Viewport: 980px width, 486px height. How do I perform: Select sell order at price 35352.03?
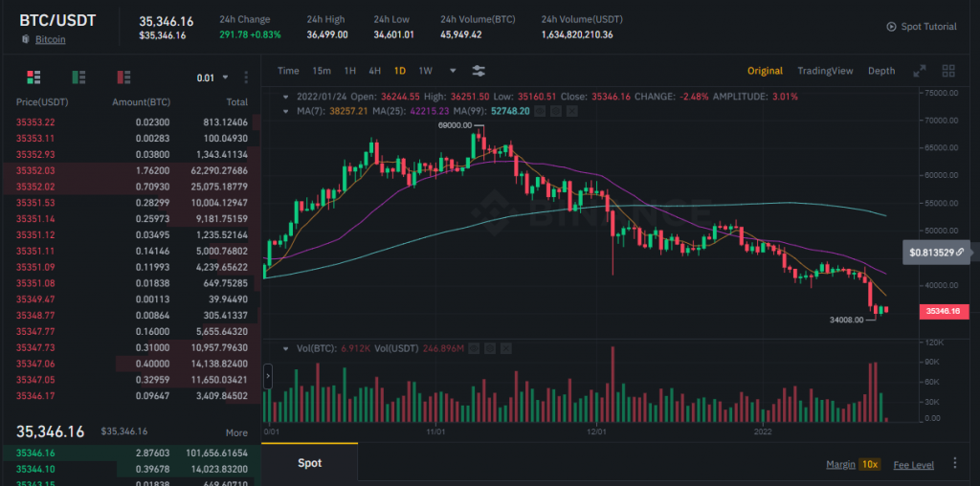pos(131,170)
